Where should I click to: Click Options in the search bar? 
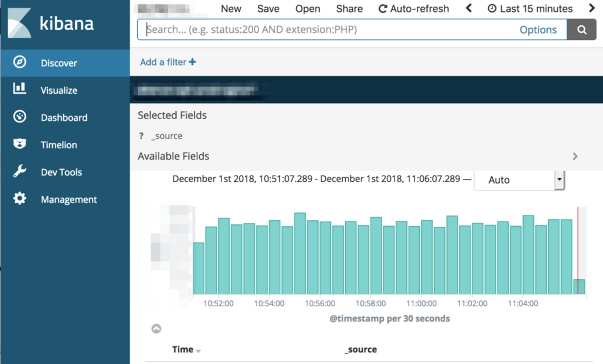click(x=538, y=30)
